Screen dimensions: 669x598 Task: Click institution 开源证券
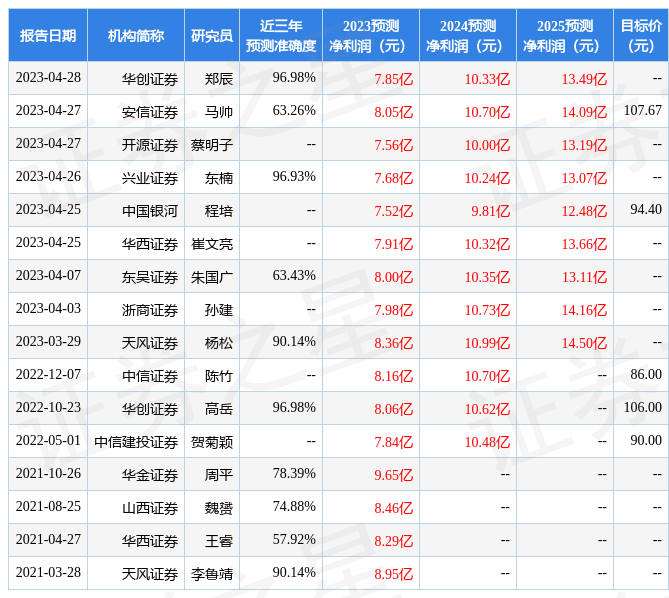(x=150, y=145)
